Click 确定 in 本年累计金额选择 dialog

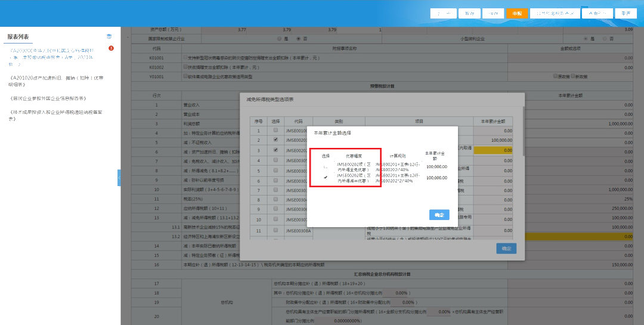pos(439,215)
